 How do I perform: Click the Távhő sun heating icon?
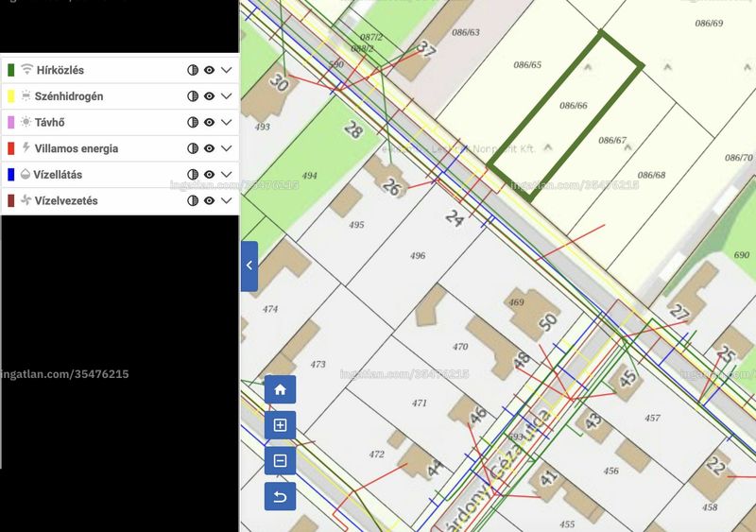[x=26, y=122]
